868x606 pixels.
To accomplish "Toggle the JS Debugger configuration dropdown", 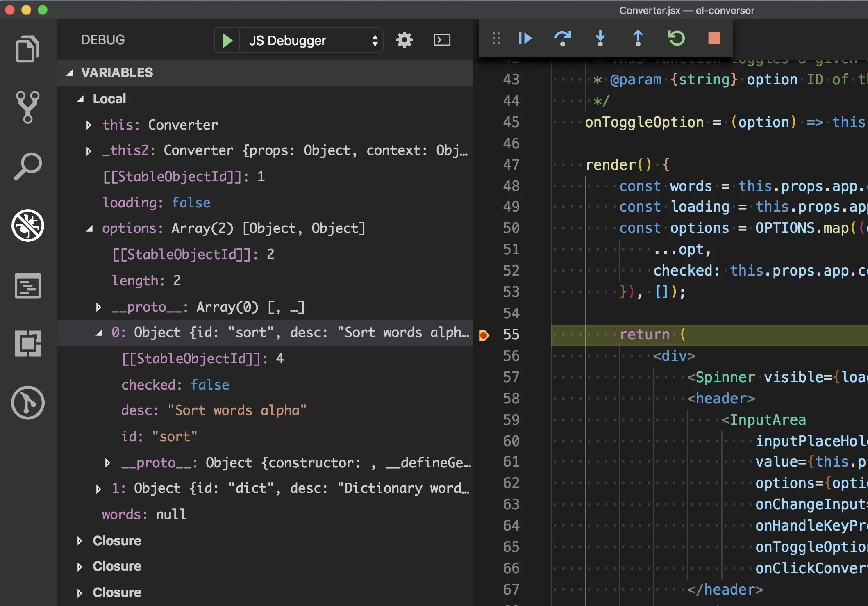I will point(375,41).
